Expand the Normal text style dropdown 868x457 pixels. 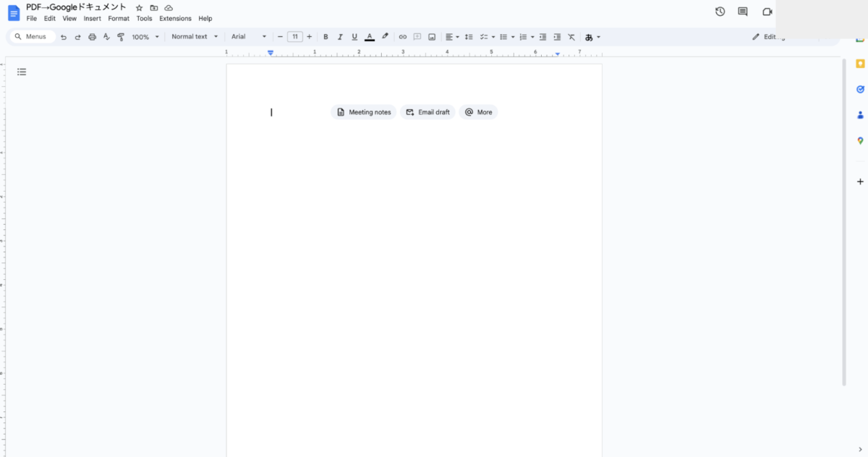pyautogui.click(x=195, y=37)
